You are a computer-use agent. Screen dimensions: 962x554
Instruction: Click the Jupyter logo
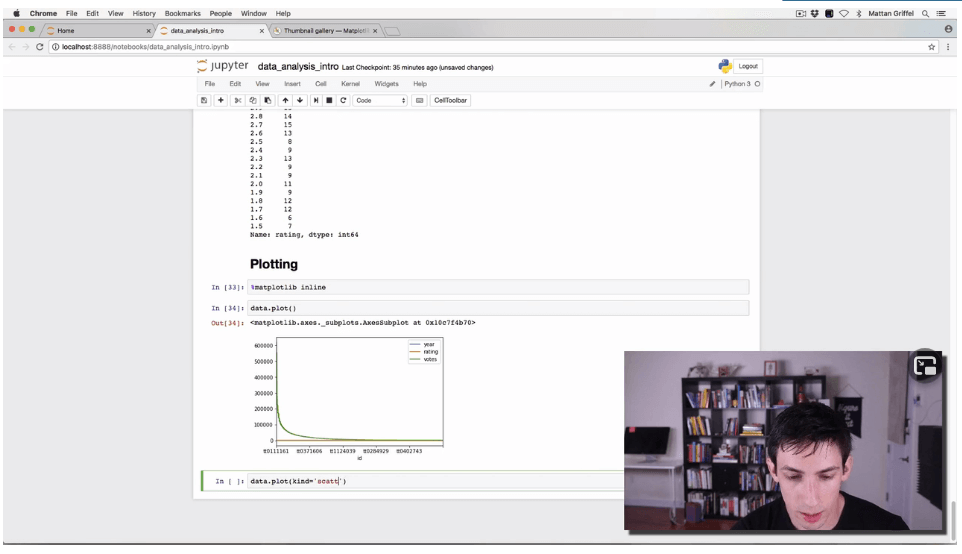click(x=223, y=66)
